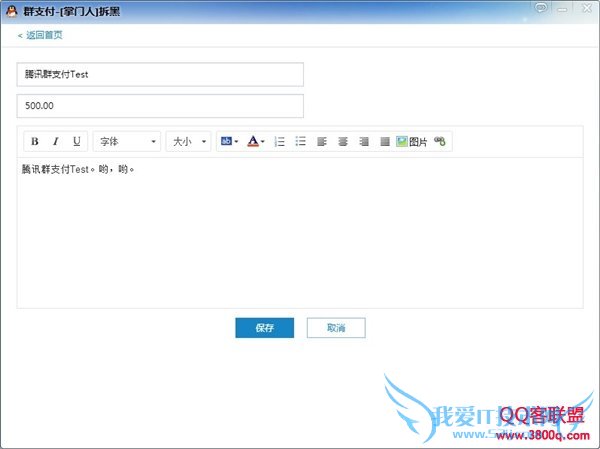Open the 大小 size dropdown

[x=188, y=142]
